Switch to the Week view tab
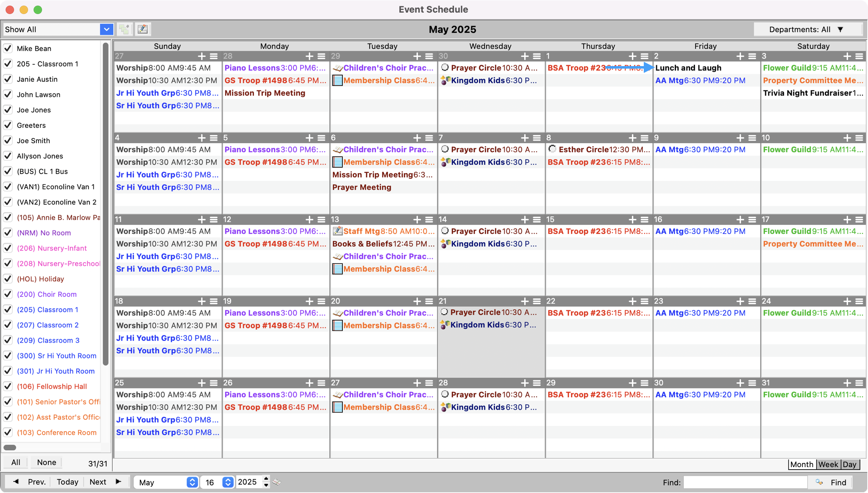The width and height of the screenshot is (868, 493). coord(828,464)
